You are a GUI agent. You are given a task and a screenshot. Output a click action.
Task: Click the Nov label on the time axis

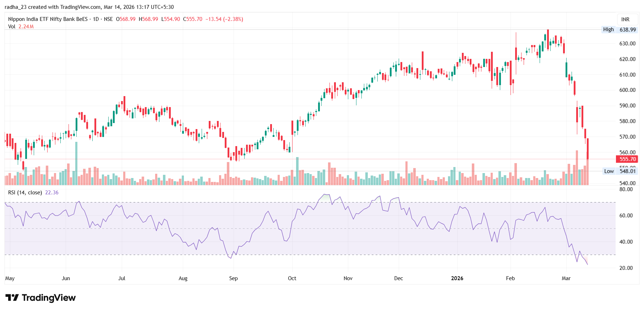[x=348, y=278]
